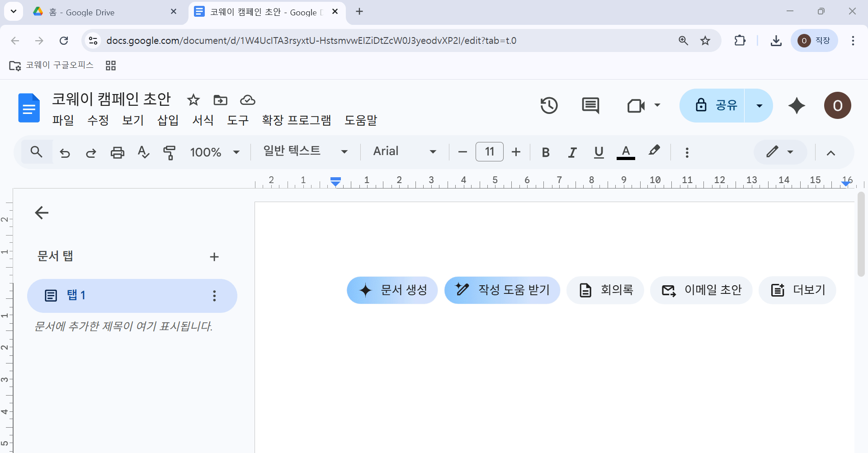Expand the 일반 텍스트 style dropdown
The height and width of the screenshot is (453, 868).
[x=306, y=151]
